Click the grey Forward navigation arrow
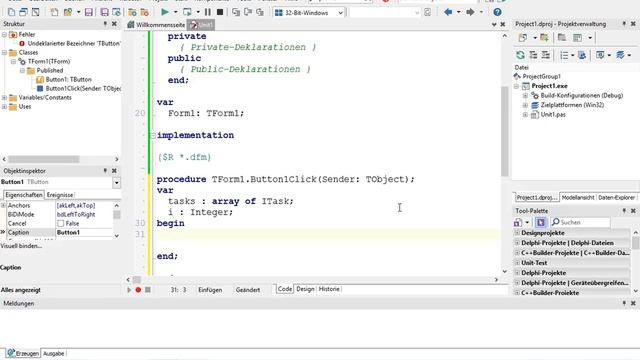The image size is (640, 360). (x=470, y=12)
